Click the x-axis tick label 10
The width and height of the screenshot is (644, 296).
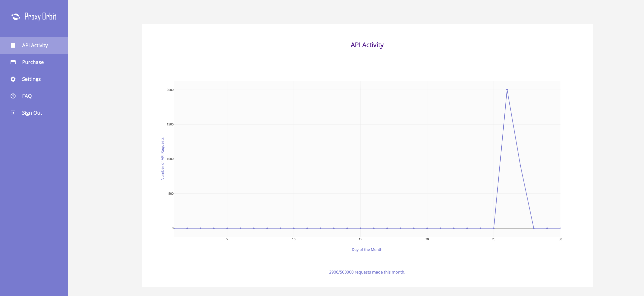294,239
